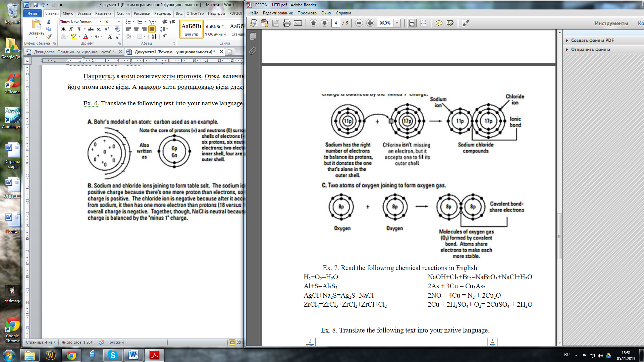Click the Save icon in Word quick access toolbar
The width and height of the screenshot is (644, 362).
[x=35, y=5]
